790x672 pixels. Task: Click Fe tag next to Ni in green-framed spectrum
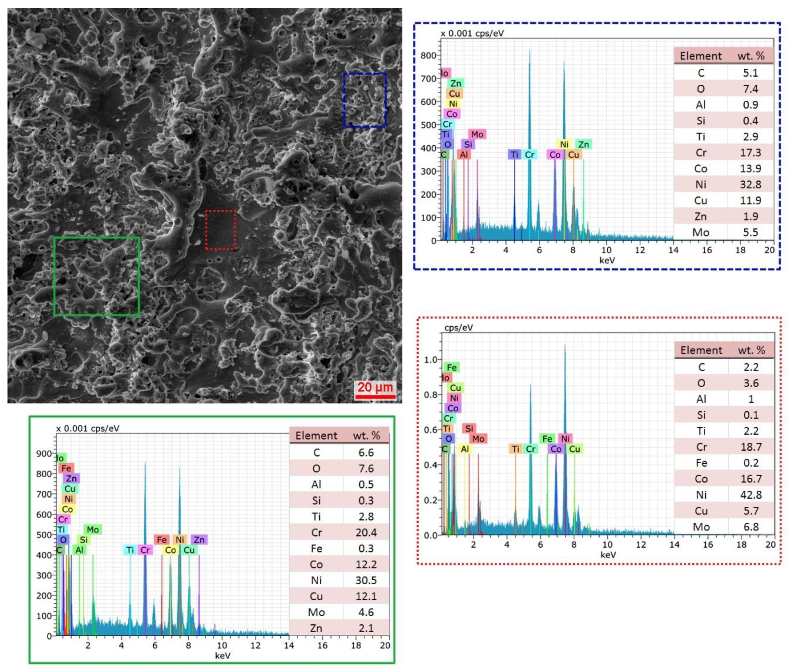(x=161, y=539)
